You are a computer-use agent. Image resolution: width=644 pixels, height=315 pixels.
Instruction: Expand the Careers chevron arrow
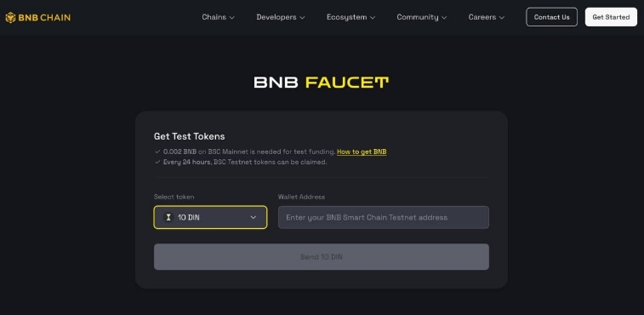click(x=501, y=18)
